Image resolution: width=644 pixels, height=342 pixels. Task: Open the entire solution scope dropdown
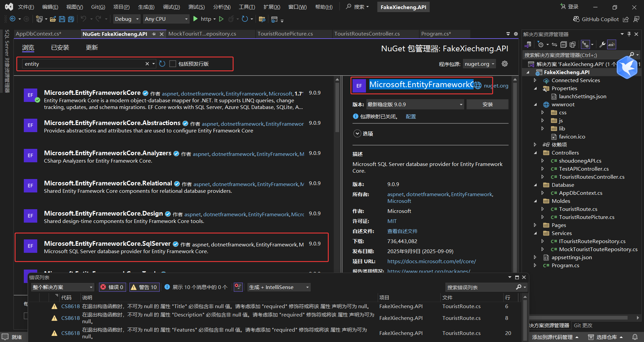[63, 287]
